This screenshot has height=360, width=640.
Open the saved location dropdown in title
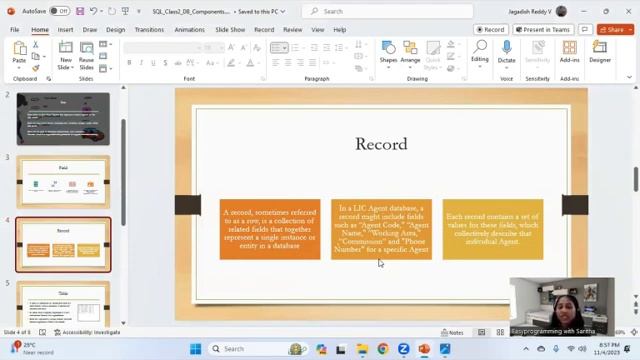pyautogui.click(x=283, y=11)
